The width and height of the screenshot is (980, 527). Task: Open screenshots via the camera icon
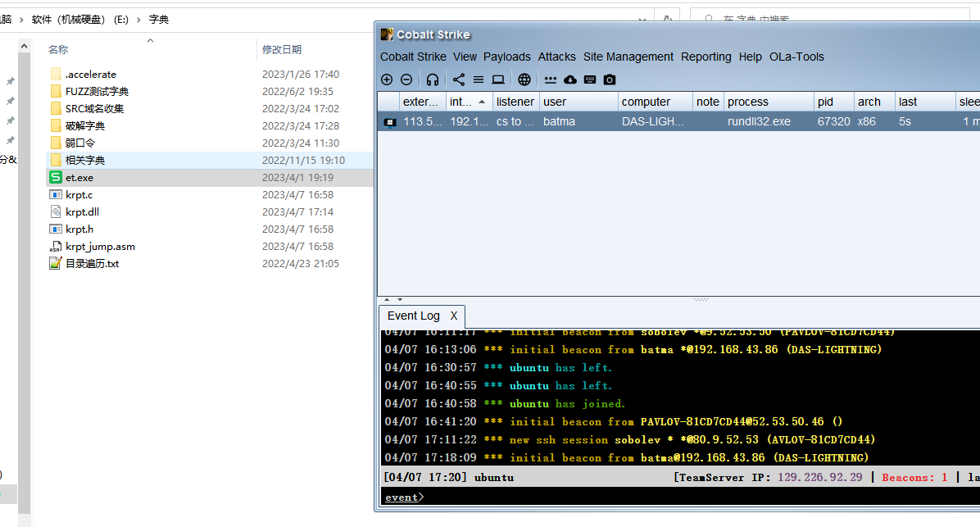coord(610,80)
